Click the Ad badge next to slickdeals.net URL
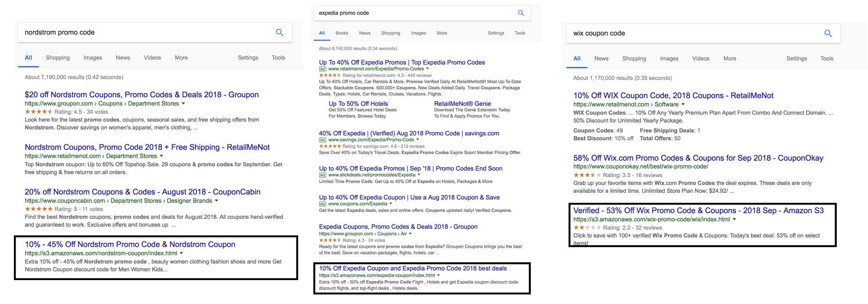The width and height of the screenshot is (868, 304). [x=322, y=175]
